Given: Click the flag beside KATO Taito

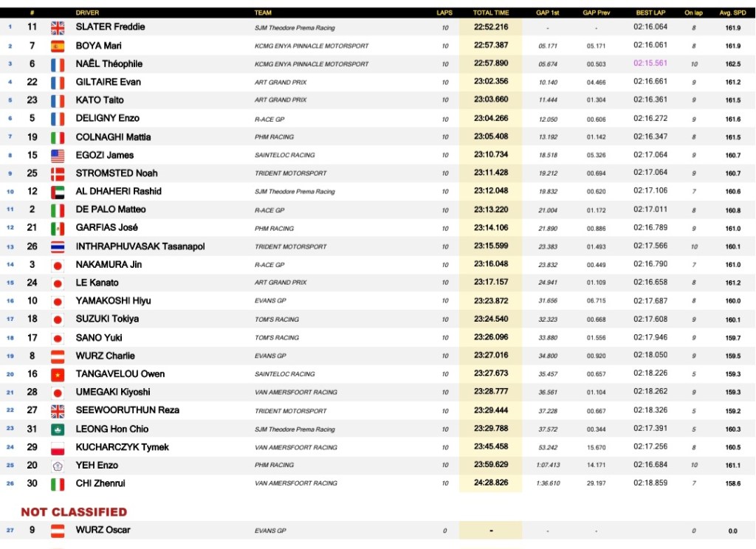Looking at the screenshot, I should [x=58, y=101].
